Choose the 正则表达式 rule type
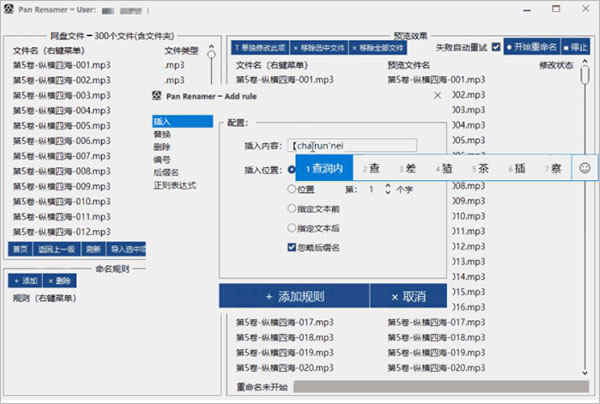 click(173, 185)
